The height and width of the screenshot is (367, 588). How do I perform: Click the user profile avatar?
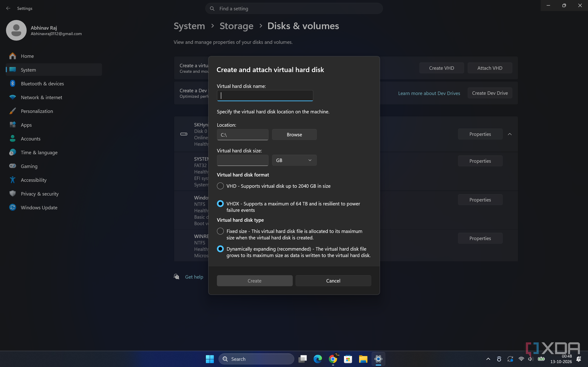[16, 30]
